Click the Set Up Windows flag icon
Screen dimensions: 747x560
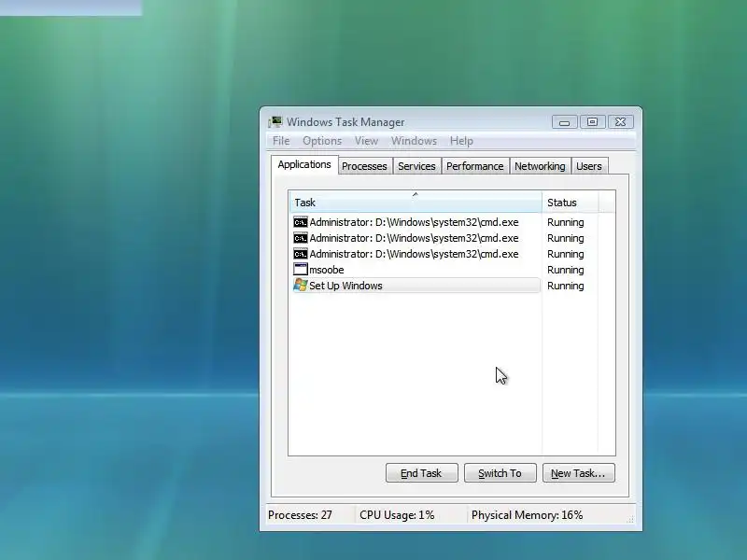coord(300,286)
